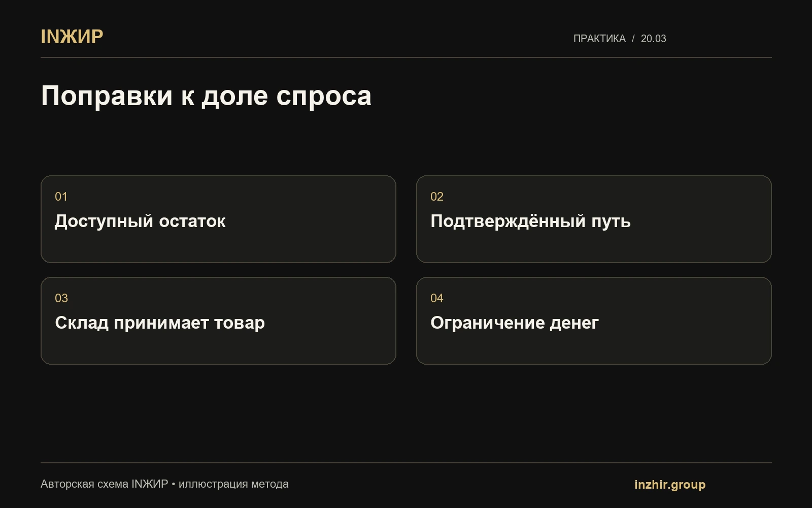The height and width of the screenshot is (508, 812).
Task: Click number 02 label
Action: pos(436,197)
